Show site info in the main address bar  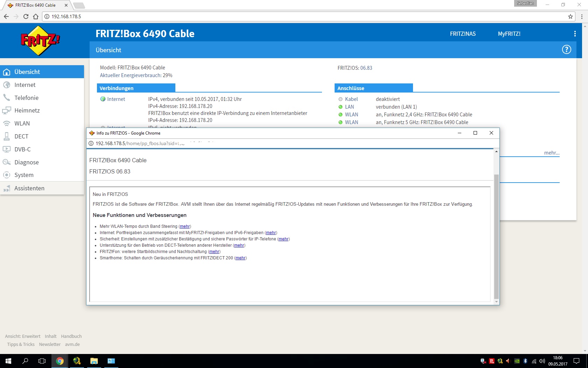point(47,16)
